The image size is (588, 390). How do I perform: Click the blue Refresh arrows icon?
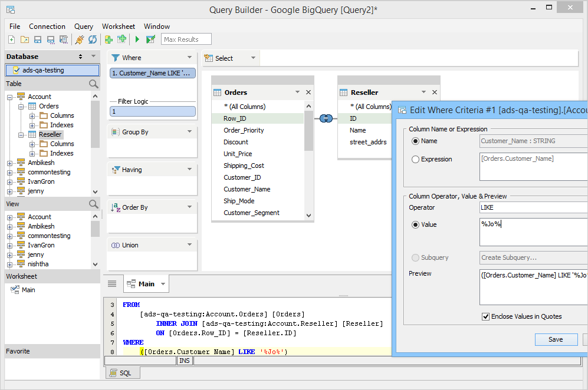(x=93, y=39)
